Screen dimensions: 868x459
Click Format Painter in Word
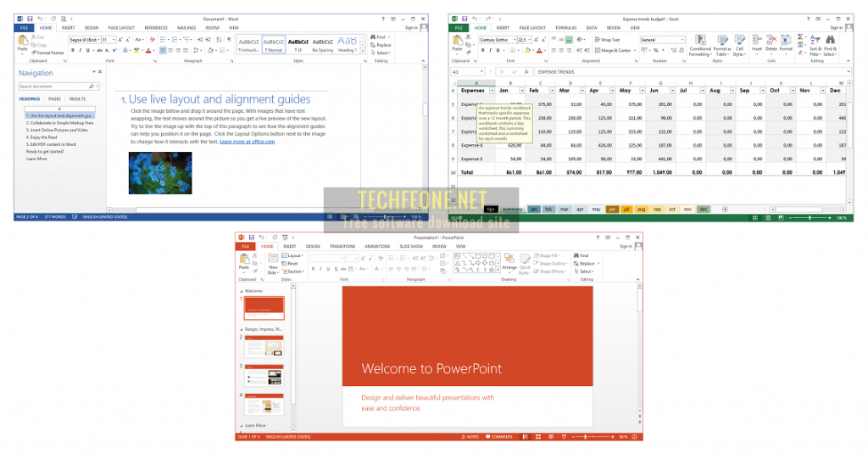[48, 53]
